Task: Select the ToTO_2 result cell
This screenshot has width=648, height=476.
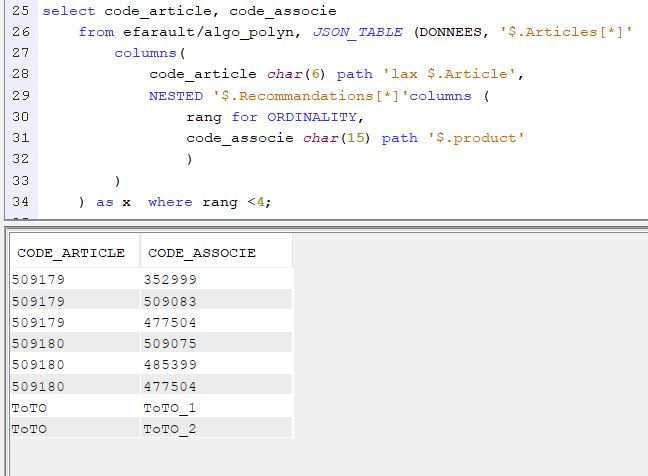Action: point(170,429)
